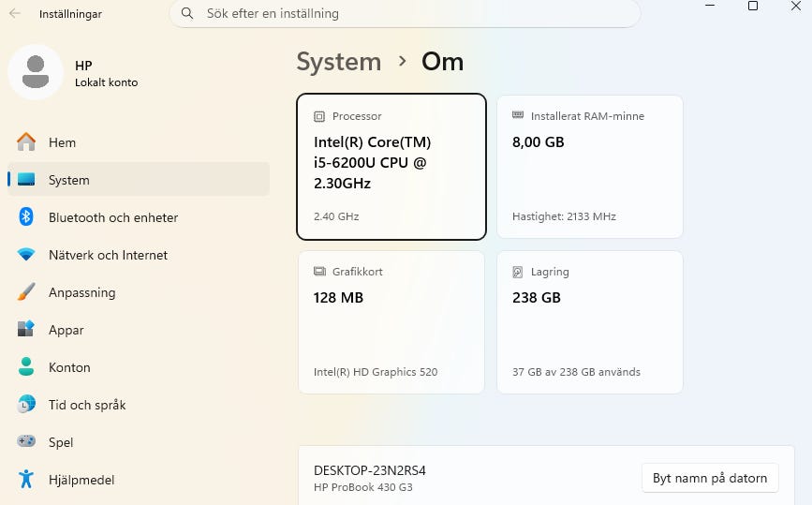Viewport: 812px width, 505px height.
Task: Click the search magnifier icon
Action: click(x=187, y=13)
